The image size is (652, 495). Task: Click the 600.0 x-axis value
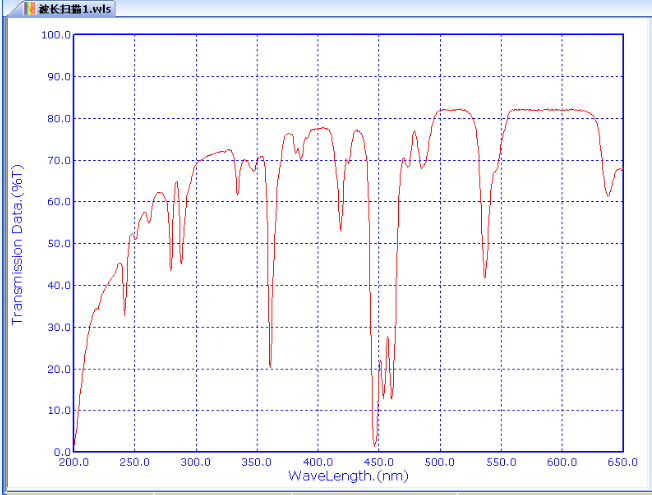pos(562,462)
